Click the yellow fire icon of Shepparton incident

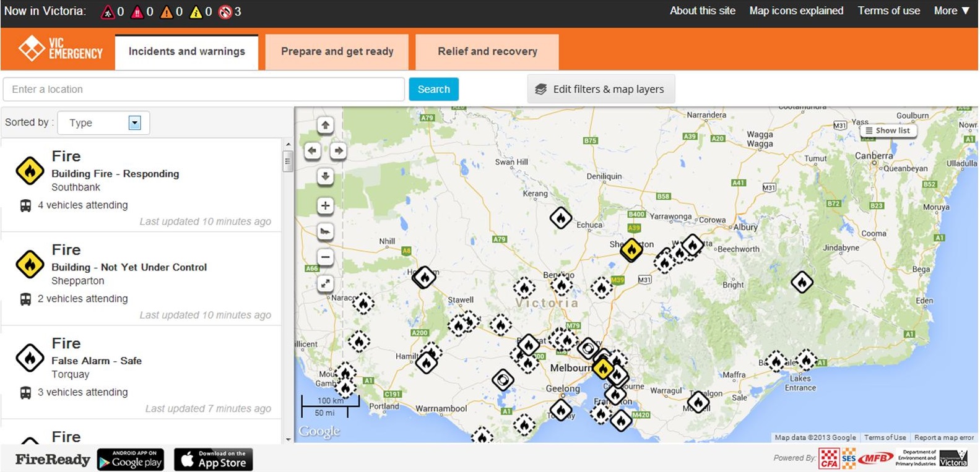pos(30,265)
